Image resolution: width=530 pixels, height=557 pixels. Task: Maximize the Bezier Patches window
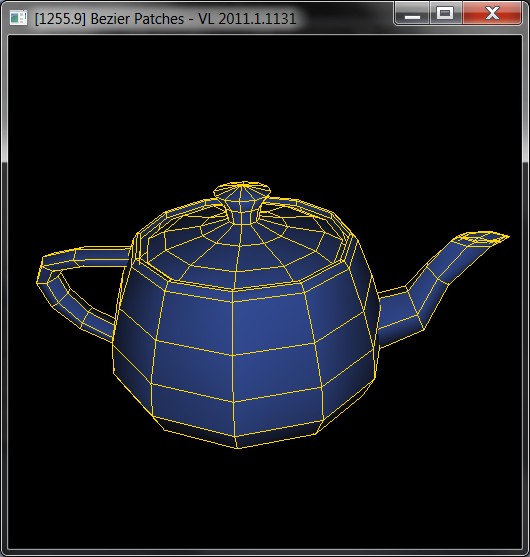(x=445, y=14)
